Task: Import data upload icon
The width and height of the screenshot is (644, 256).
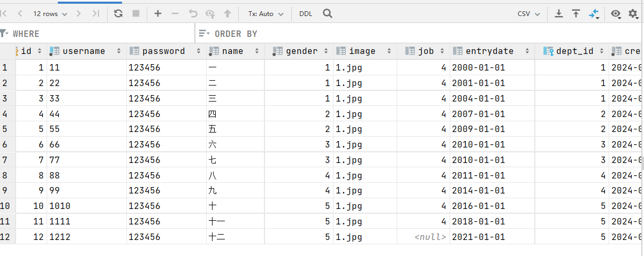Action: [576, 14]
